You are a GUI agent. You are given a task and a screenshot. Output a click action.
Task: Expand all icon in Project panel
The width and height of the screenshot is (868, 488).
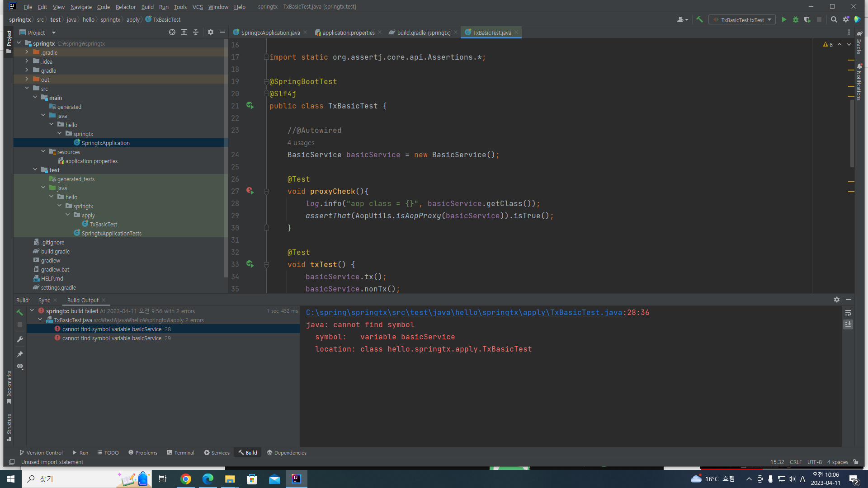[184, 32]
